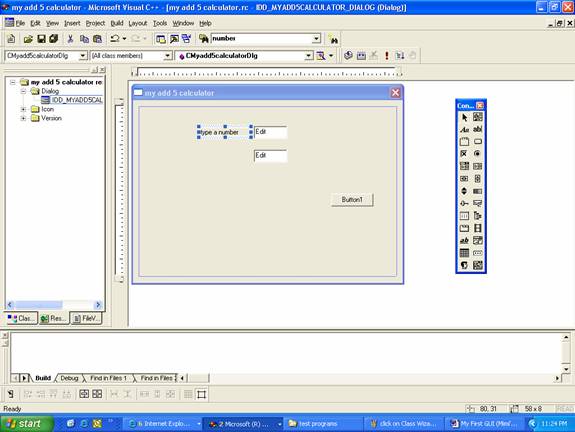Pick the Radio Button control tool
This screenshot has width=575, height=432.
point(477,154)
